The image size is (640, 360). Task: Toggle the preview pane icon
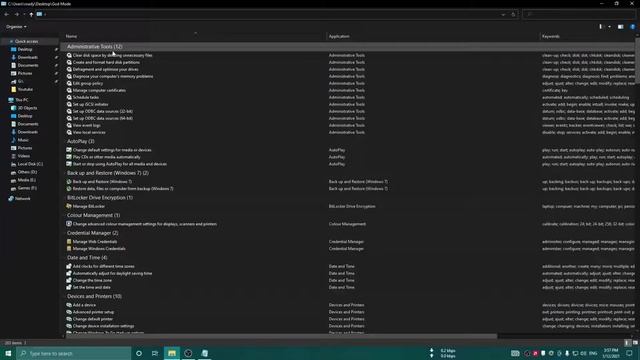[620, 27]
